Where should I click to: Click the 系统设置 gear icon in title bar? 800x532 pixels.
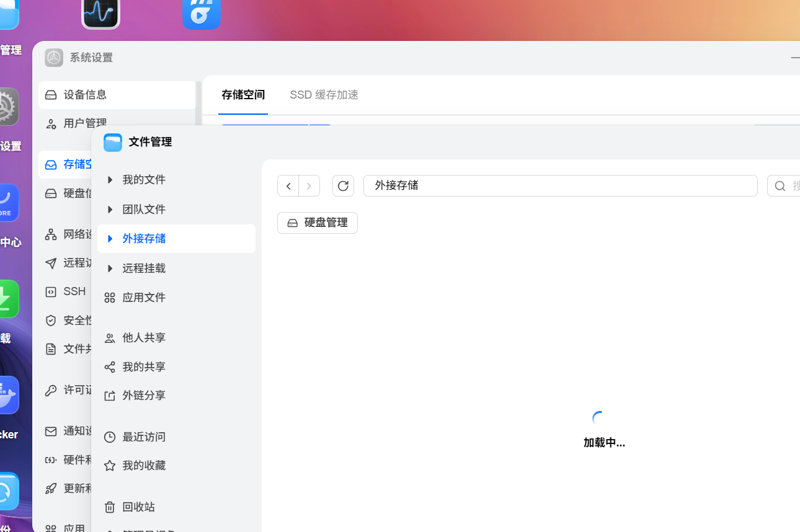[54, 58]
